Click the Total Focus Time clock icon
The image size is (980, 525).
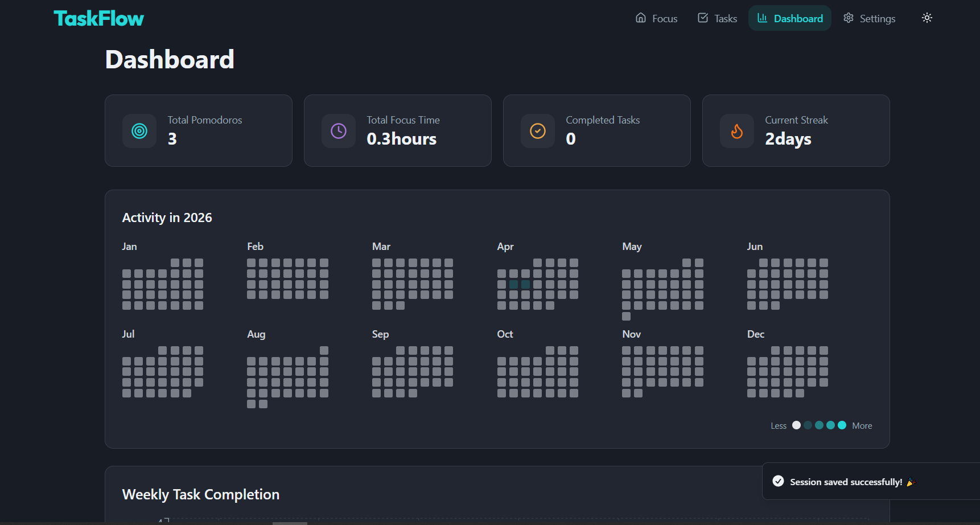click(339, 131)
